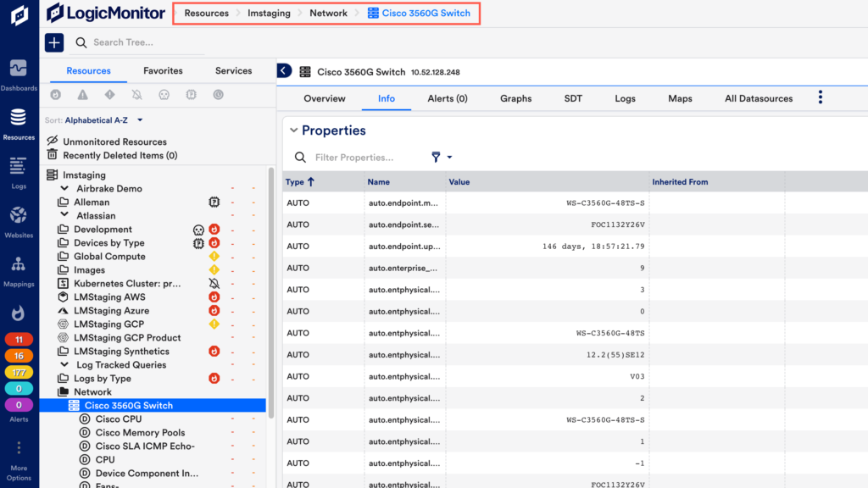Open the filter funnel dropdown arrow
Image resolution: width=868 pixels, height=488 pixels.
point(449,158)
